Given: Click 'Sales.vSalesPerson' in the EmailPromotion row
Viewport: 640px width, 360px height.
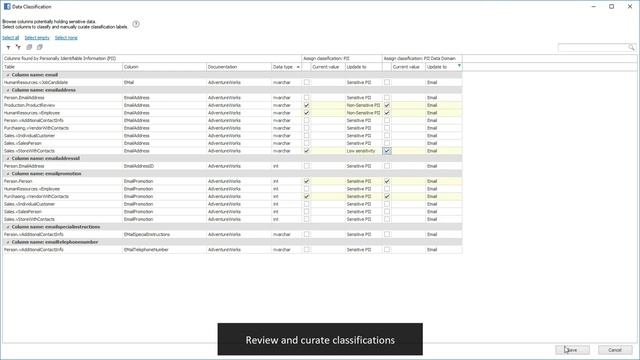Looking at the screenshot, I should click(62, 212).
